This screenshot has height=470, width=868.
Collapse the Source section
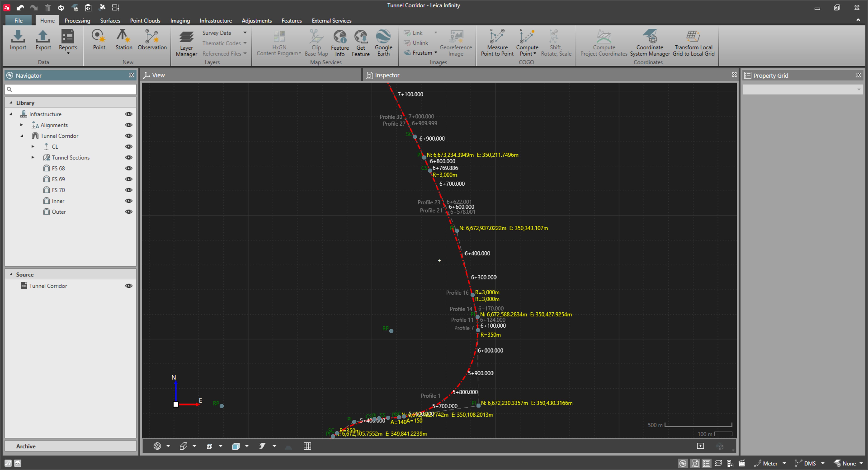click(x=11, y=274)
